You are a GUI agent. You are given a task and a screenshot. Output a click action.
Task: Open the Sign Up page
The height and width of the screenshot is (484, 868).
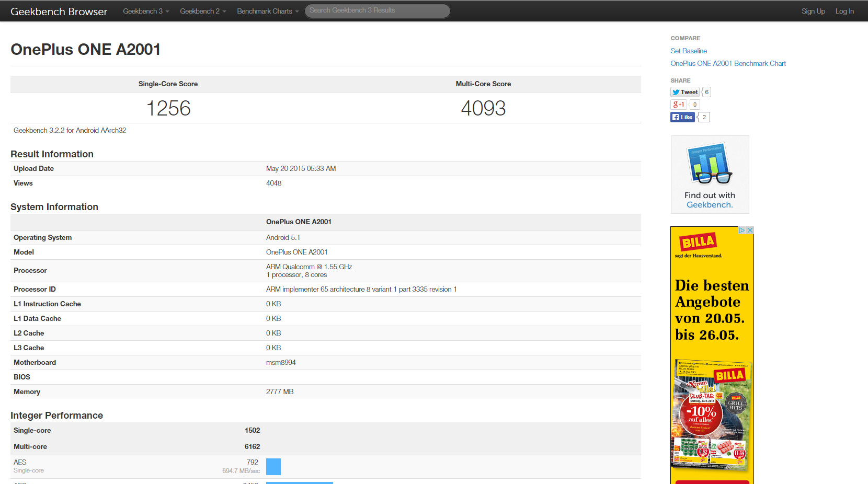coord(813,11)
